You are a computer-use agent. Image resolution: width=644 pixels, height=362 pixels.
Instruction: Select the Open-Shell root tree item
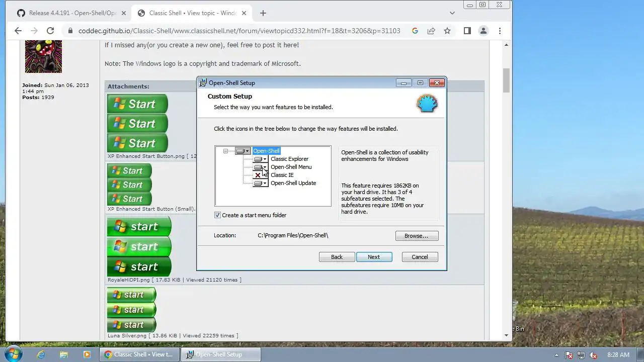coord(266,151)
